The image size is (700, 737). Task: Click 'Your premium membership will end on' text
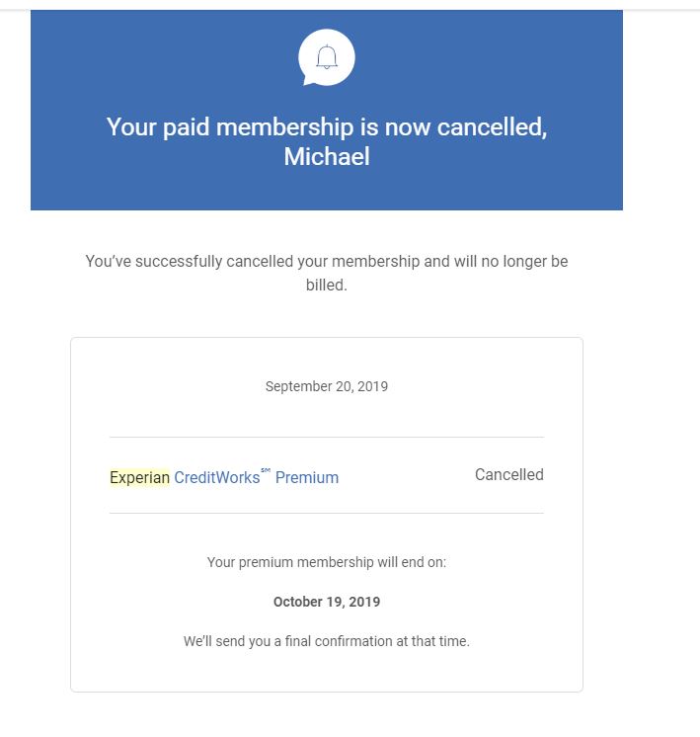click(x=327, y=562)
